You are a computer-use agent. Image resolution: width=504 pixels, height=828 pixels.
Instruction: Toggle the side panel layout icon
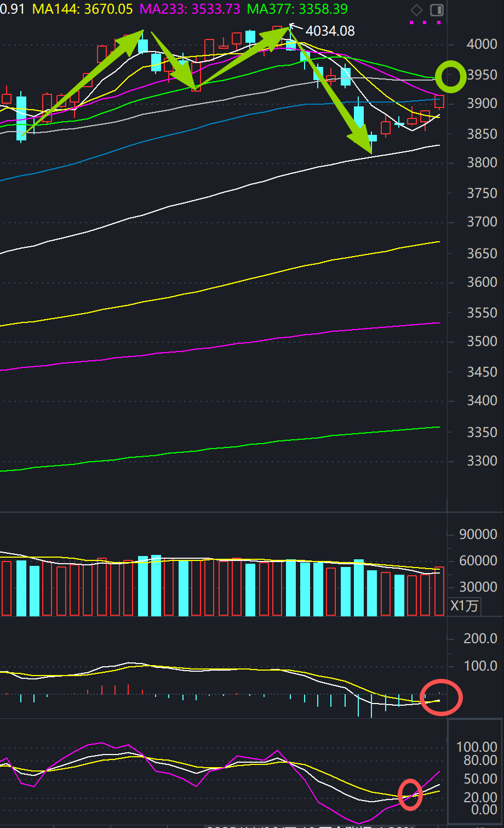[437, 10]
